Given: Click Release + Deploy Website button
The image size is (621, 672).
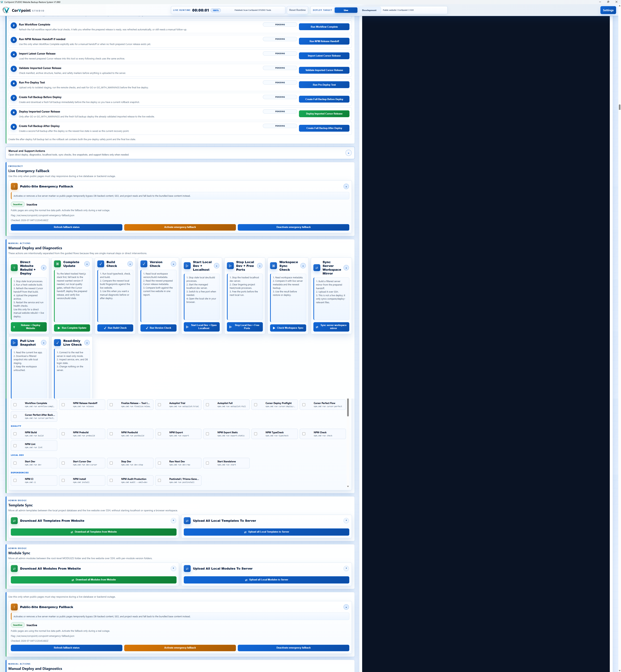Looking at the screenshot, I should point(29,327).
